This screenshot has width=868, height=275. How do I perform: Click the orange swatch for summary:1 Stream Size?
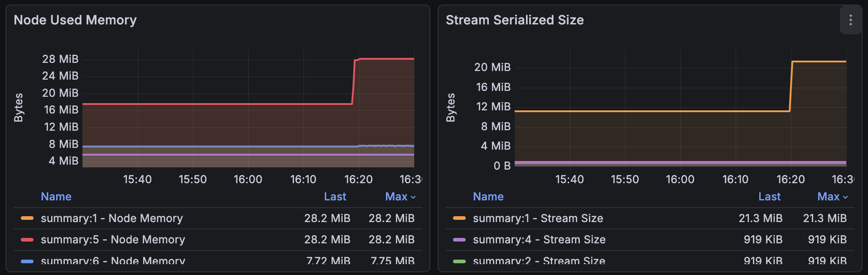click(x=459, y=218)
